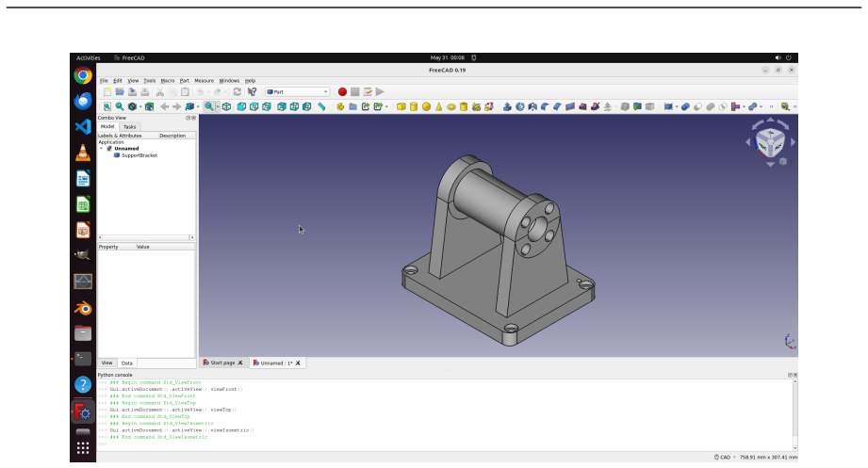Select the Sweep tool icon
Screen dimensions: 868x468
point(595,106)
